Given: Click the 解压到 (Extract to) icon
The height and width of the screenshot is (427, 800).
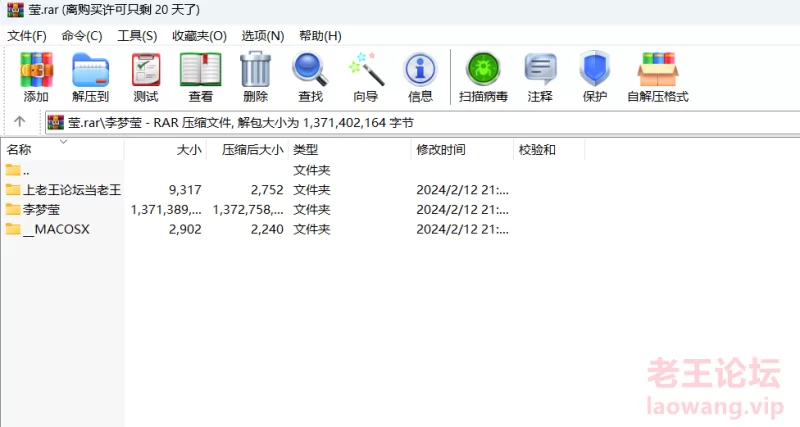Looking at the screenshot, I should click(90, 69).
